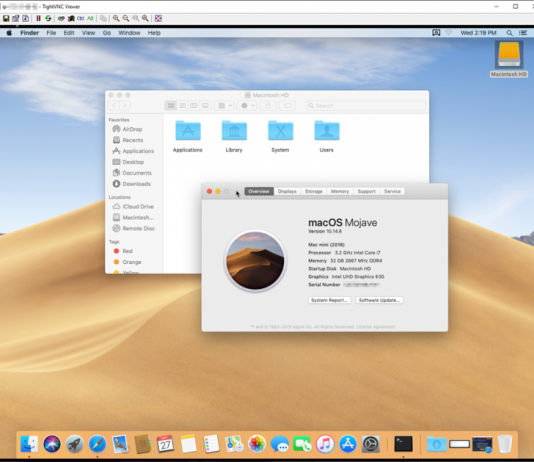Open Spotlight search in menu bar
534x462 pixels.
coord(509,33)
